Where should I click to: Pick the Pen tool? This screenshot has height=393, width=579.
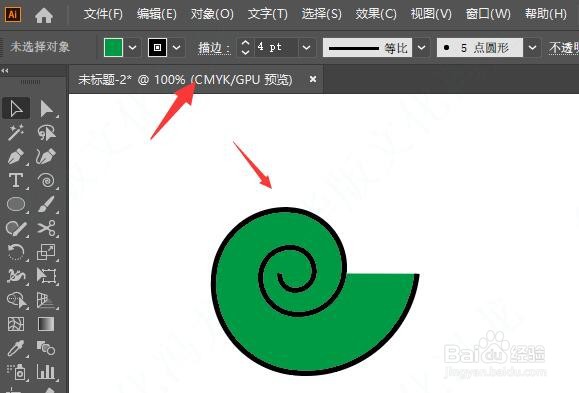16,157
